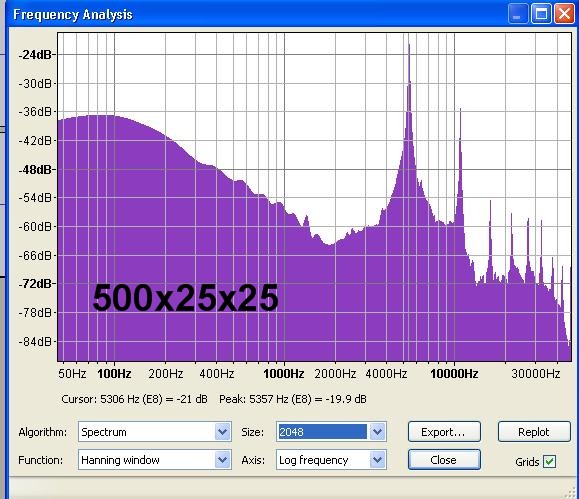Screen dimensions: 579x499
Task: Click the Spectrum algorithm combo box
Action: click(x=155, y=431)
